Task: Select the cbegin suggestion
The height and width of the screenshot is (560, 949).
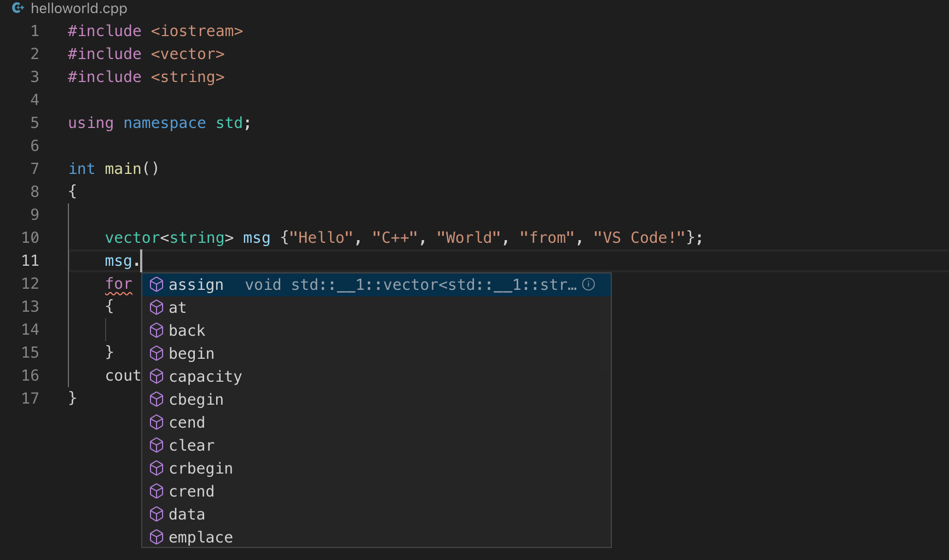Action: point(377,399)
